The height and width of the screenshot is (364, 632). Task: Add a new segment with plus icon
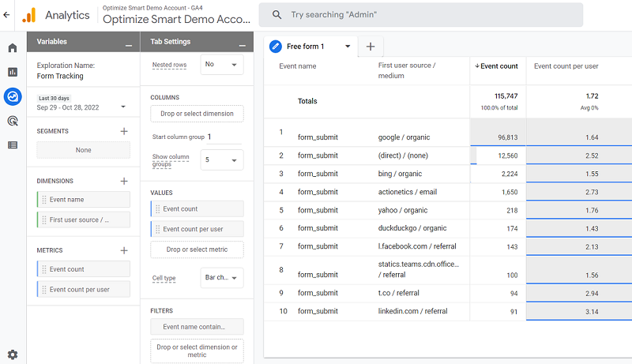click(x=123, y=131)
